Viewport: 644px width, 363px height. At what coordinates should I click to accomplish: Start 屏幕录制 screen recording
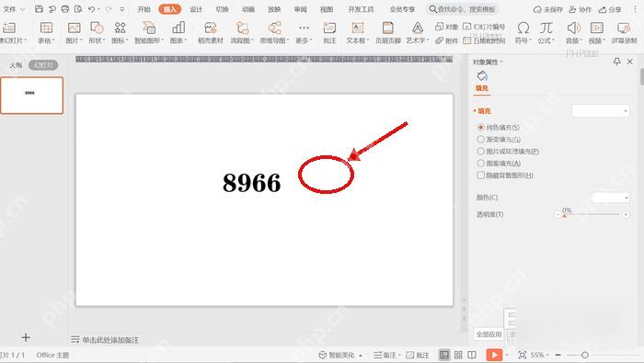point(624,33)
